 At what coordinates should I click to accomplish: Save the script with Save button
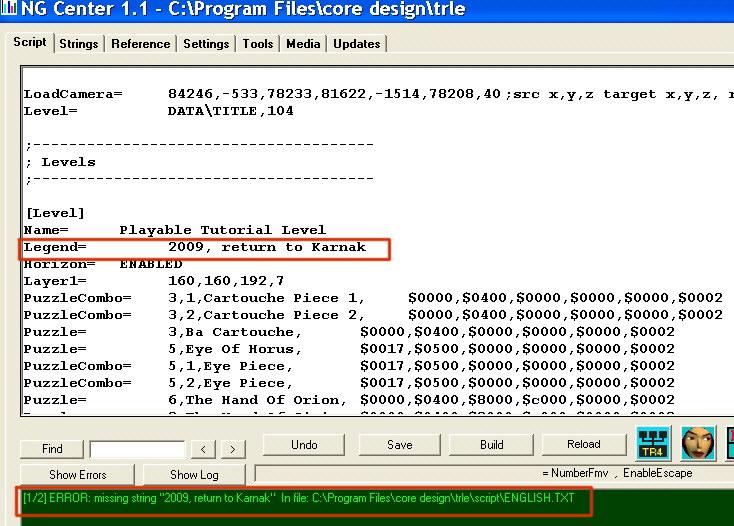[x=399, y=445]
